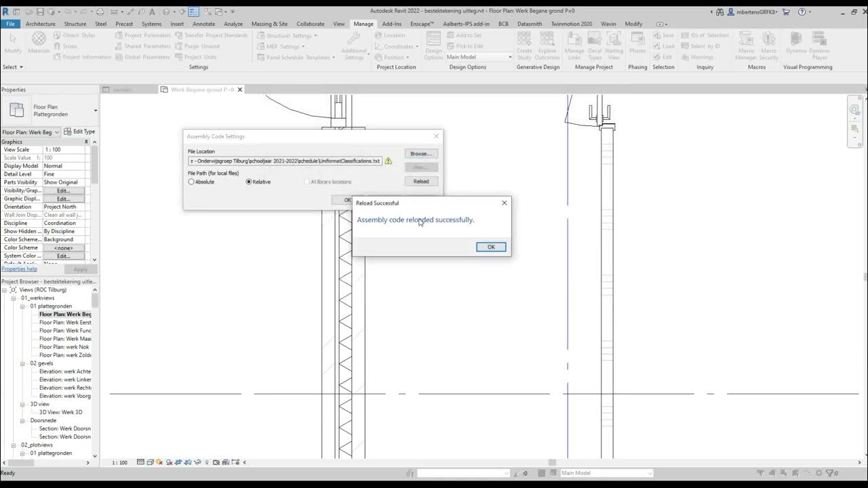Select Floor Plan: Werk Nok in browser
Viewport: 868px width, 488px height.
pos(64,347)
